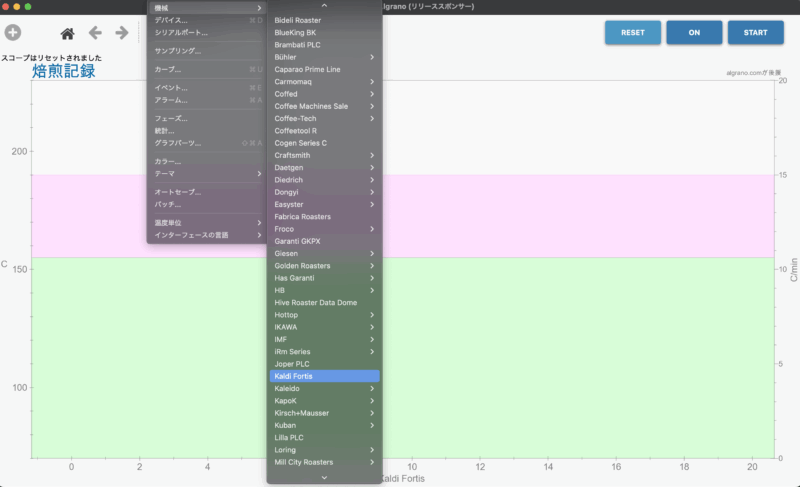
Task: Expand the Carmomaq submenu
Action: pyautogui.click(x=324, y=82)
